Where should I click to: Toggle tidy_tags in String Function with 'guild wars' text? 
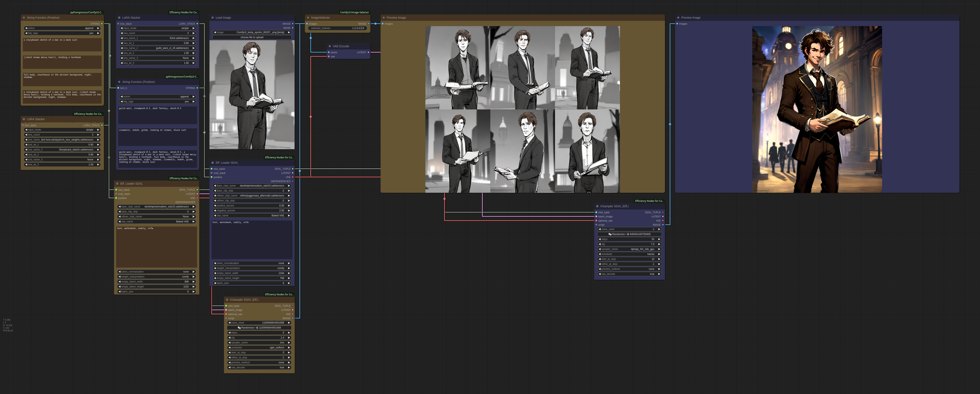click(x=157, y=102)
